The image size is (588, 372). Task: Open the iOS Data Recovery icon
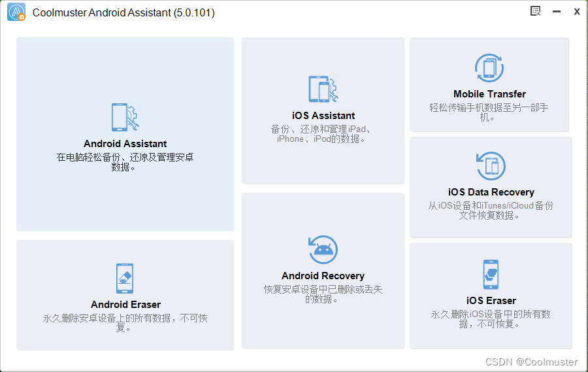point(491,166)
